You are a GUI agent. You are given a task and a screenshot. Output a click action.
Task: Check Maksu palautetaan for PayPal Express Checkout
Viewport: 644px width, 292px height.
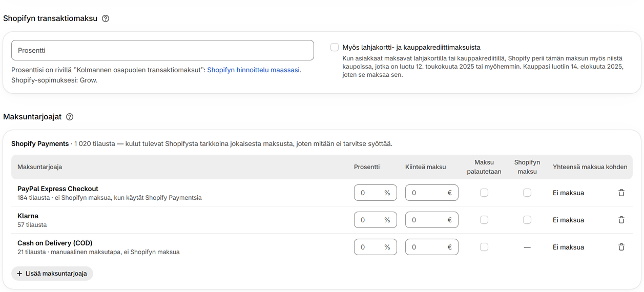(484, 193)
